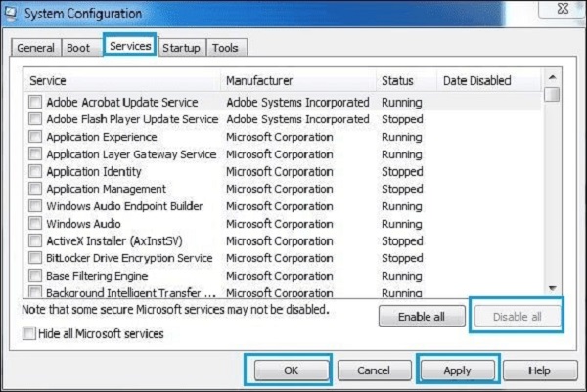Check the Application Experience service box
Viewport: 587px width, 392px height.
point(36,137)
